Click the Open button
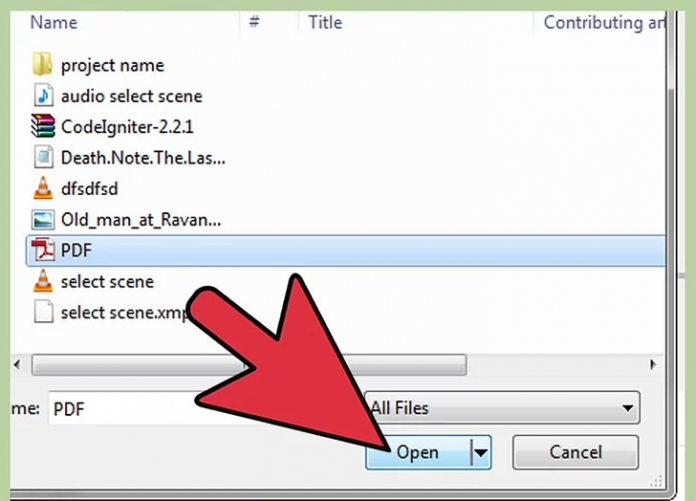 click(418, 453)
